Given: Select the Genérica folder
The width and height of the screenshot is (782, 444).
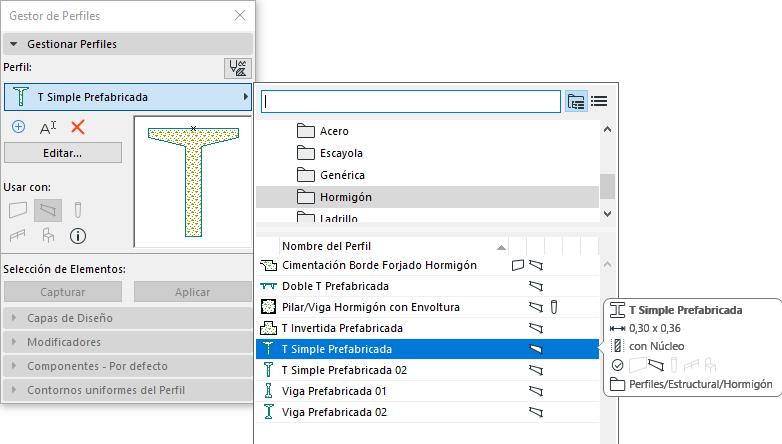Looking at the screenshot, I should (427, 175).
